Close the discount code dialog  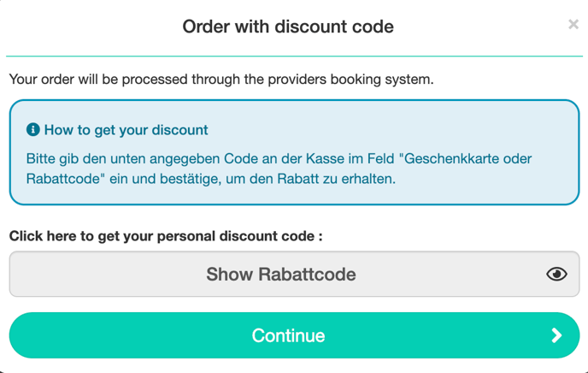point(573,25)
